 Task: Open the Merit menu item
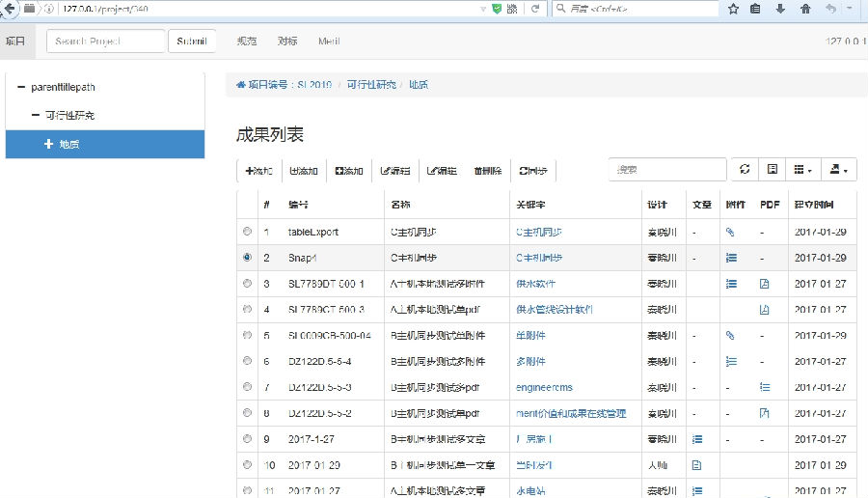[x=330, y=41]
